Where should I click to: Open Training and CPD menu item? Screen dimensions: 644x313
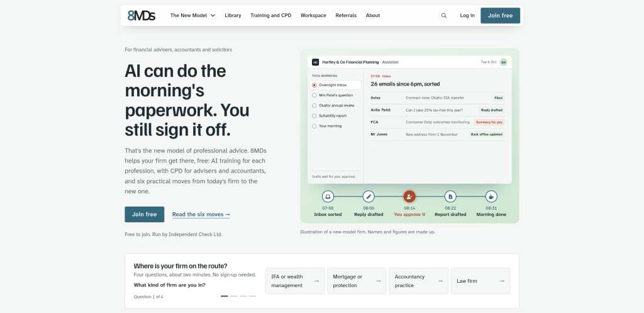click(270, 16)
